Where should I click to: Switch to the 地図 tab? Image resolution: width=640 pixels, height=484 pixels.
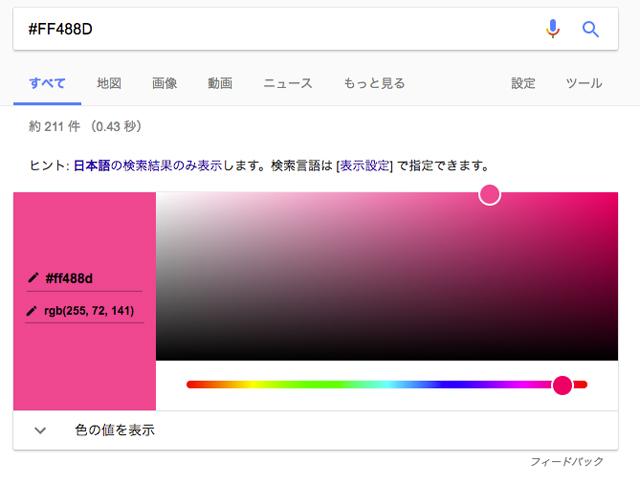click(109, 83)
